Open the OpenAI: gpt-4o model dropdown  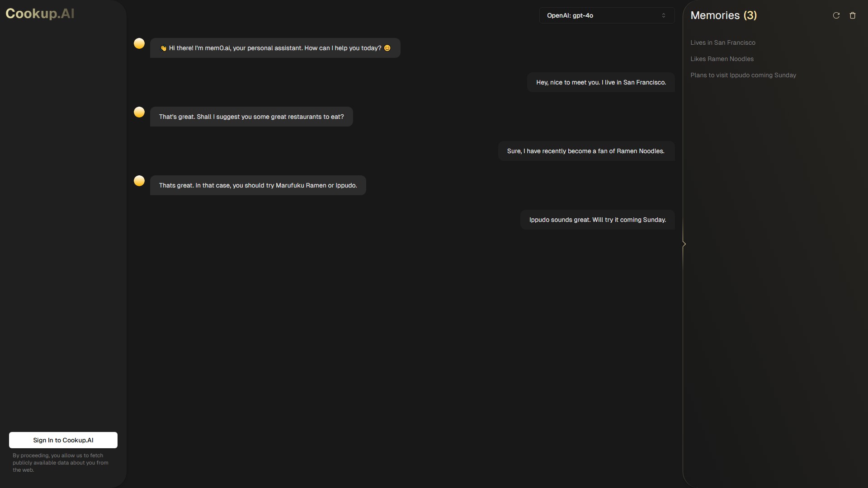pos(607,15)
